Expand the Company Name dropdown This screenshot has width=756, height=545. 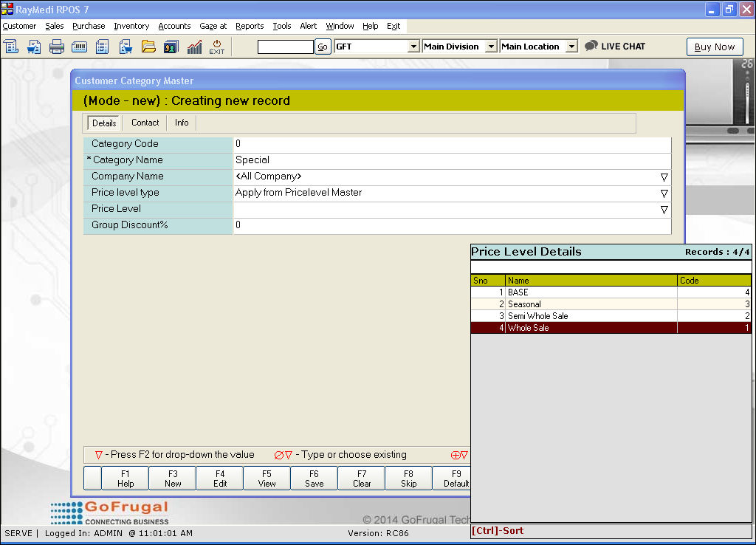click(664, 177)
